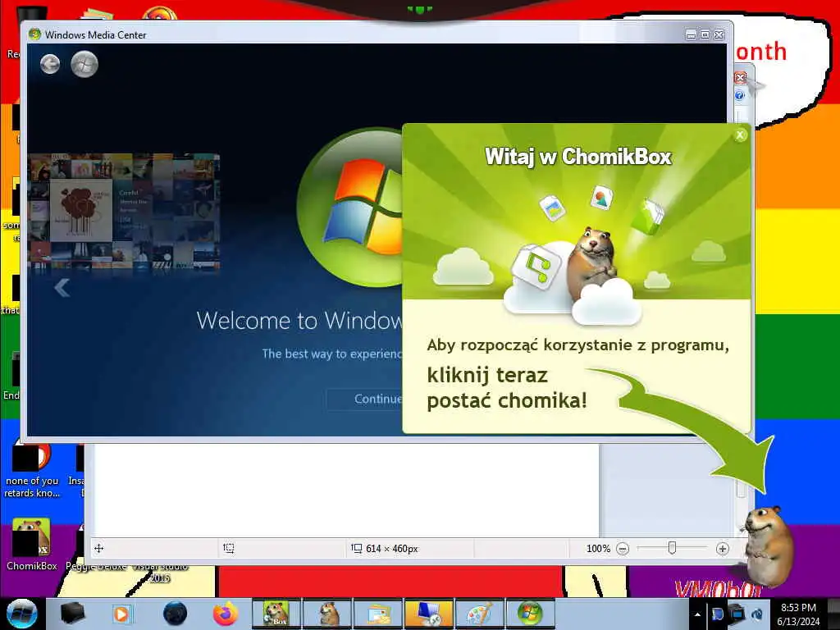This screenshot has width=840, height=630.
Task: Switch to Paint in the taskbar
Action: [x=480, y=614]
